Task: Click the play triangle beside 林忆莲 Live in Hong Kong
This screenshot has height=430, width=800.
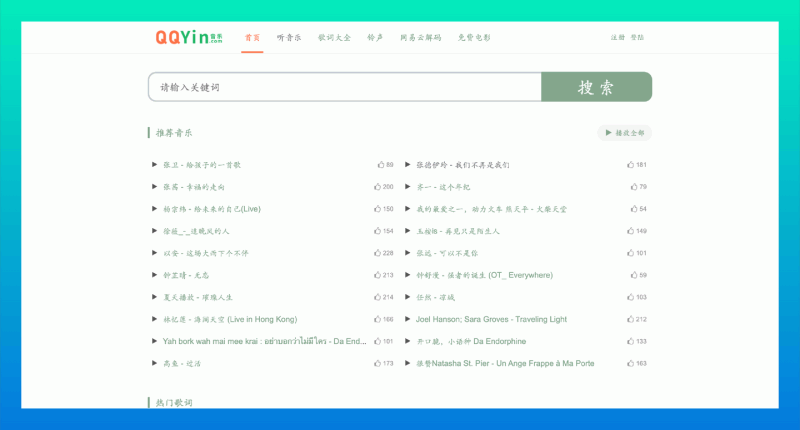Action: pos(154,319)
